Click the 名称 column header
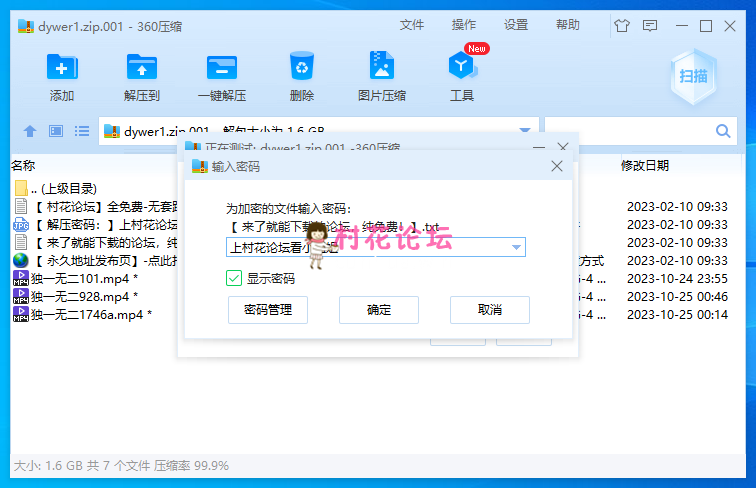Image resolution: width=756 pixels, height=488 pixels. (x=23, y=166)
